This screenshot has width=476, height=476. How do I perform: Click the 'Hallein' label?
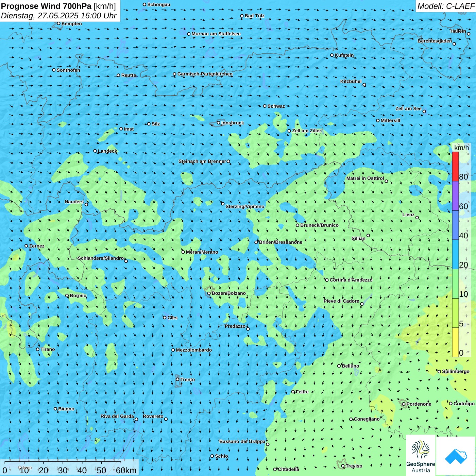(x=458, y=31)
